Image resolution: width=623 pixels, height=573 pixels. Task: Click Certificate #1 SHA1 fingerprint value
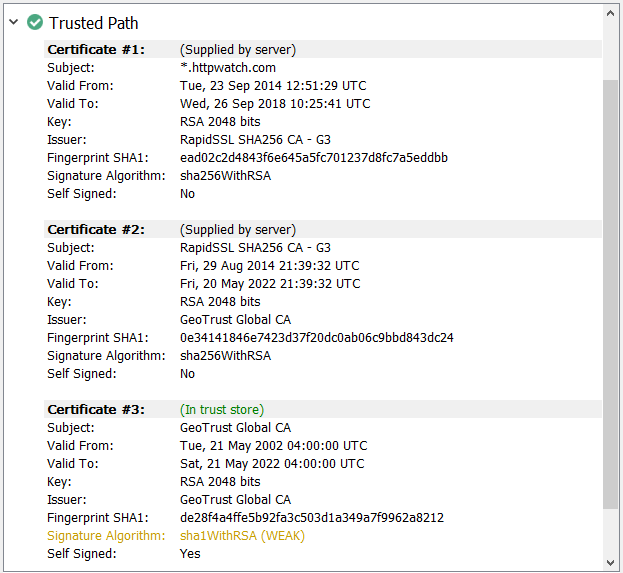(313, 157)
